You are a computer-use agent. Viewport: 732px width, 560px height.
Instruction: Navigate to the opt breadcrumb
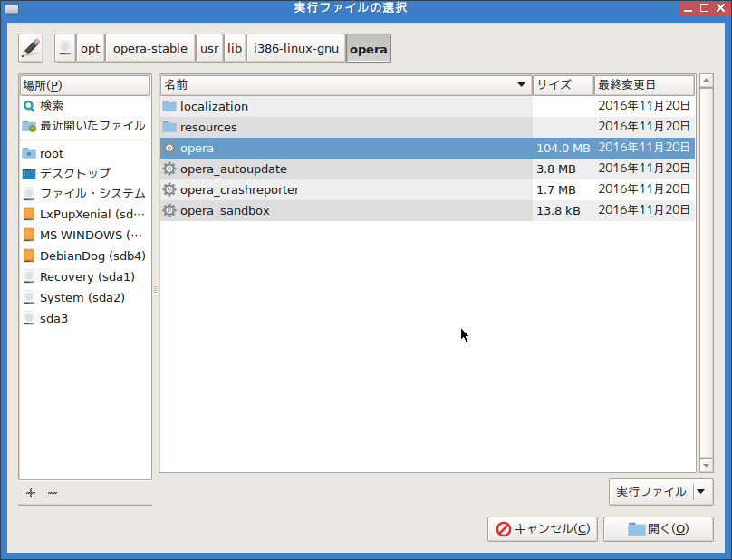(x=90, y=48)
